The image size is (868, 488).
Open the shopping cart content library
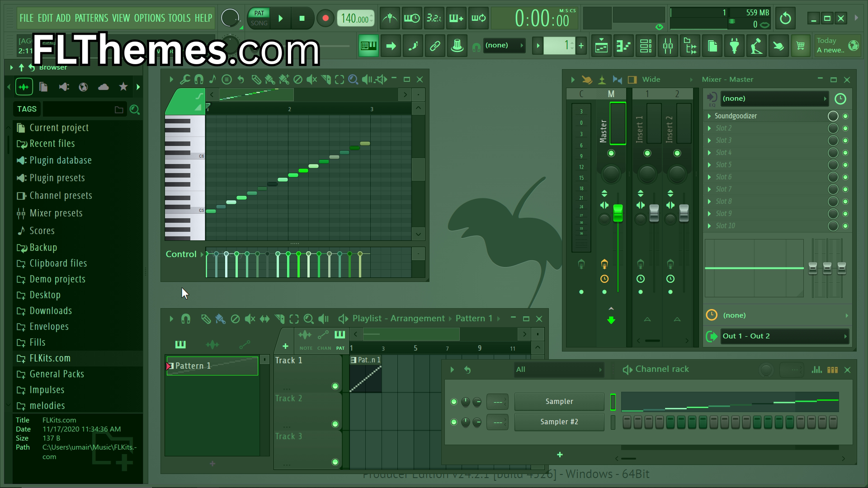pyautogui.click(x=801, y=46)
